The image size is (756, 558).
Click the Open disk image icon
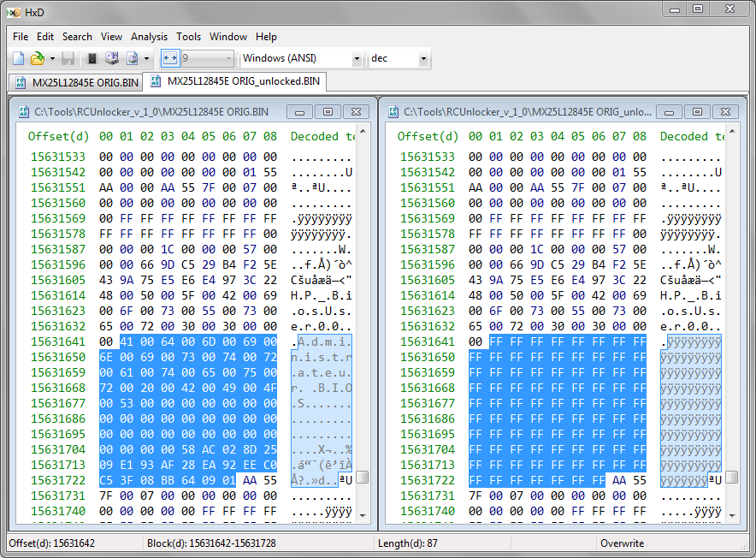(x=132, y=59)
